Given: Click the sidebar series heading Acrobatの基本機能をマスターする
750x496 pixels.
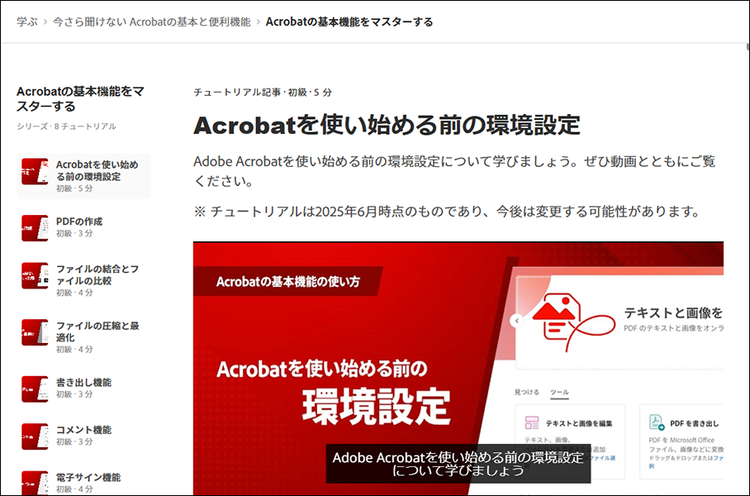Looking at the screenshot, I should [80, 98].
